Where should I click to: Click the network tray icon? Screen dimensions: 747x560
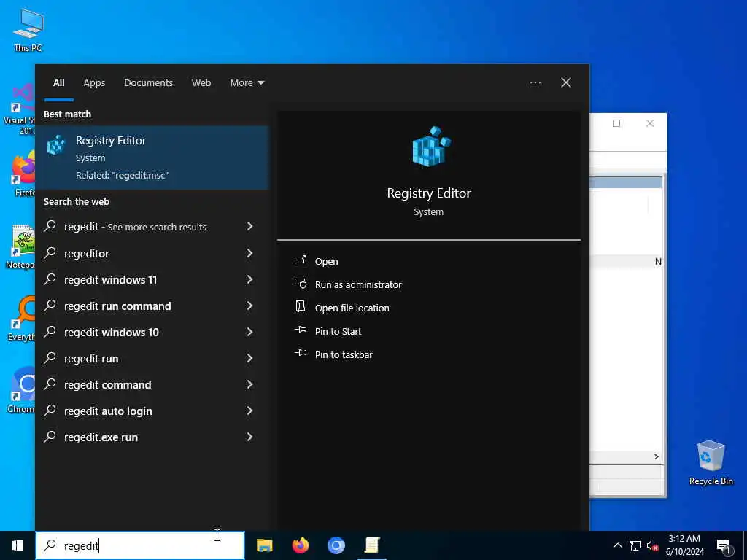(635, 545)
